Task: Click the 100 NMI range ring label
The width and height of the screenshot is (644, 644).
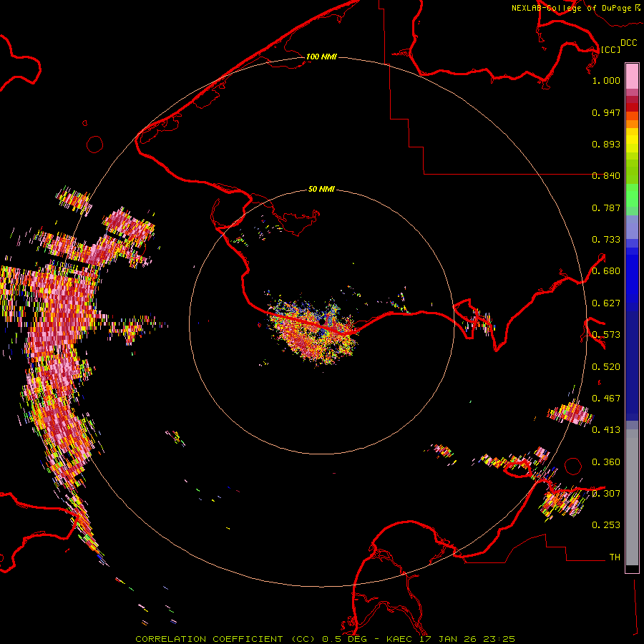Action: [321, 57]
